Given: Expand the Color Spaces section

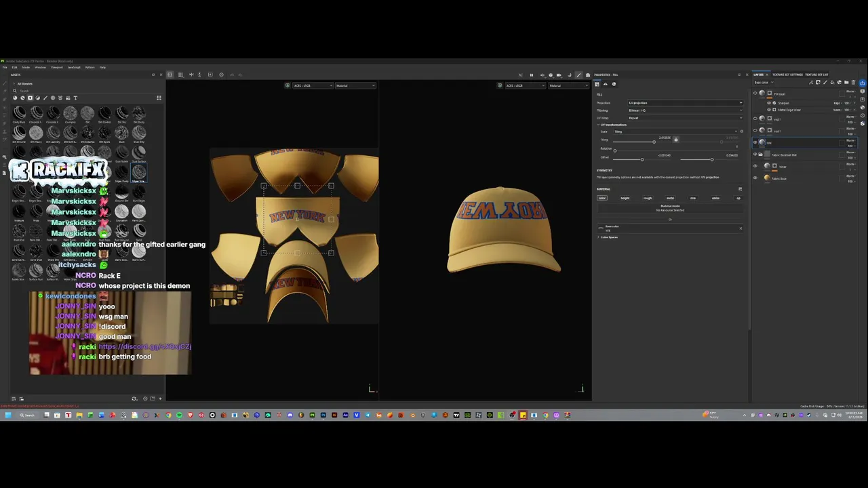Looking at the screenshot, I should [x=608, y=237].
